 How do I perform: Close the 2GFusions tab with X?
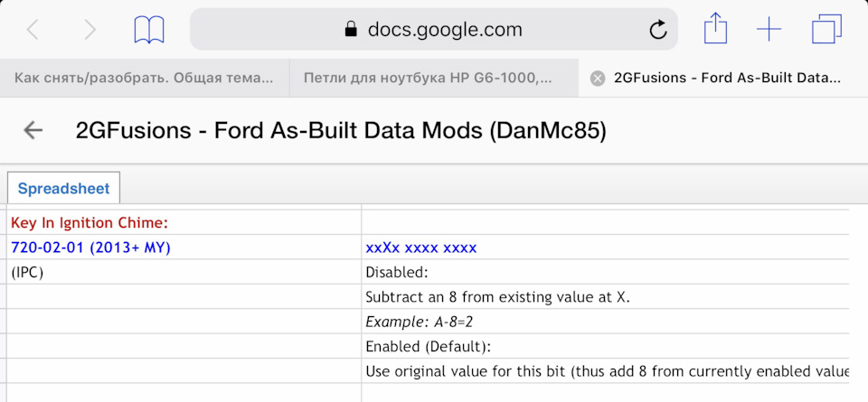pos(598,79)
